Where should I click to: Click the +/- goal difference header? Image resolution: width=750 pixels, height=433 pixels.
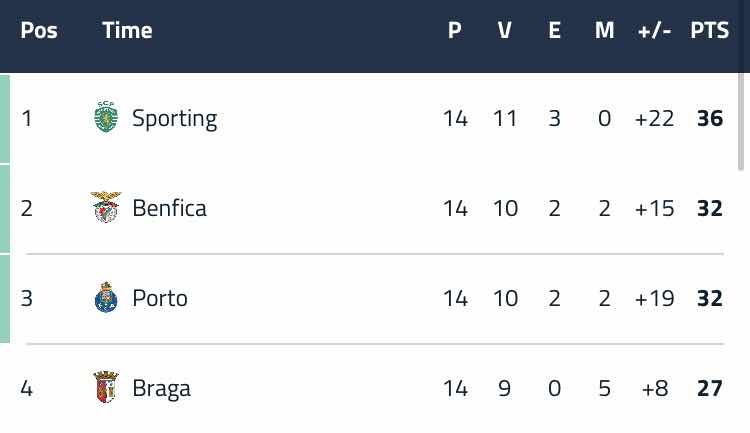pos(654,30)
